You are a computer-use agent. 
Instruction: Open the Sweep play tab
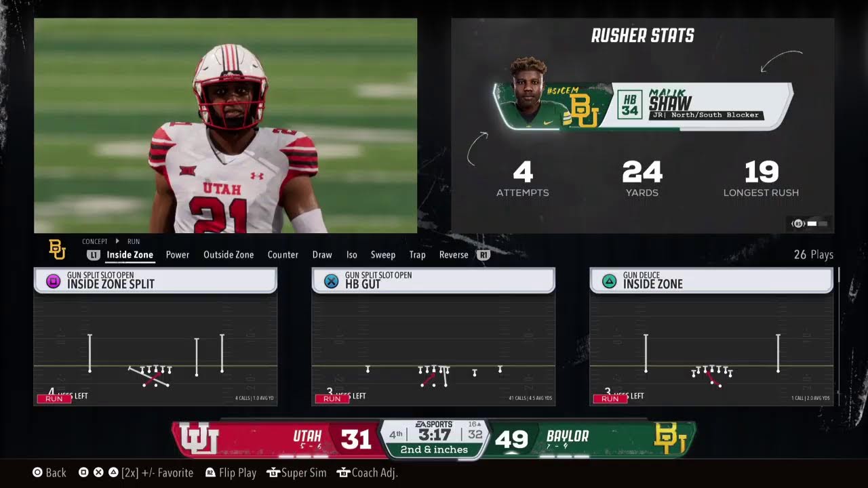pyautogui.click(x=383, y=255)
